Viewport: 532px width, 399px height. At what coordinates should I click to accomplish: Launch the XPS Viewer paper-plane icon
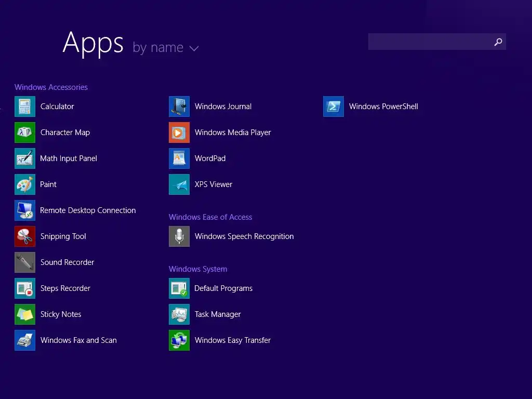179,184
